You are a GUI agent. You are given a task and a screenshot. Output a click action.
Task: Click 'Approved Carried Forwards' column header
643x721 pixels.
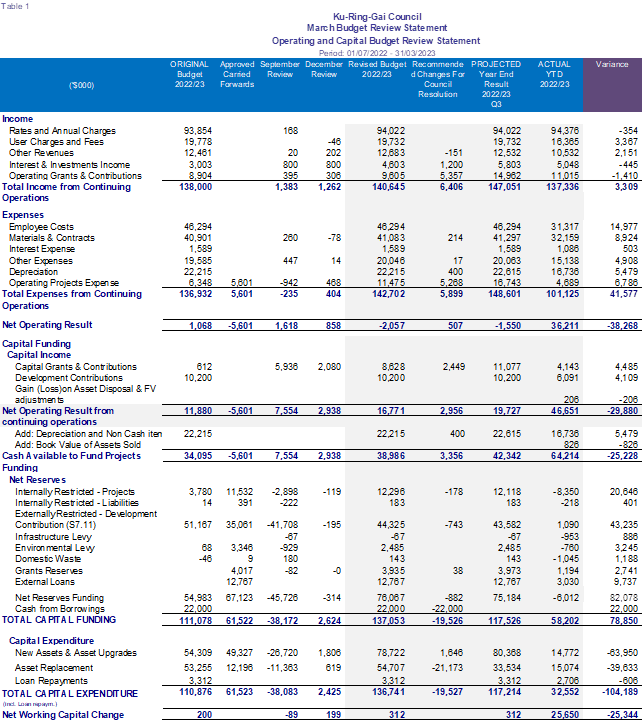pyautogui.click(x=237, y=74)
